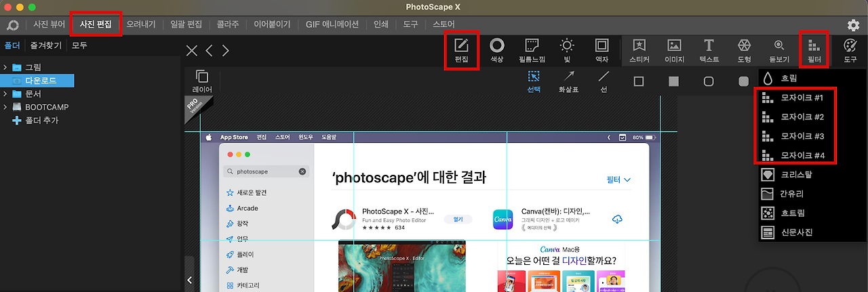868x292 pixels.
Task: Open the 빛 light effects tool
Action: tap(567, 51)
